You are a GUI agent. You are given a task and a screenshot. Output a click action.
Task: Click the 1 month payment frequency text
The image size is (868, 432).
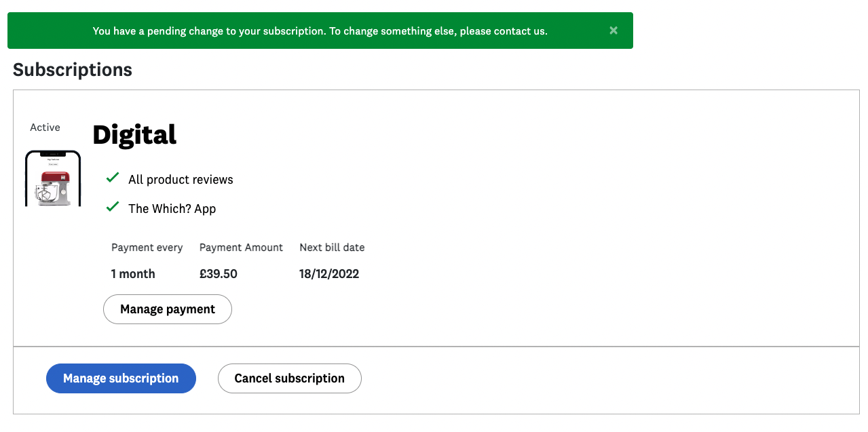pyautogui.click(x=133, y=273)
